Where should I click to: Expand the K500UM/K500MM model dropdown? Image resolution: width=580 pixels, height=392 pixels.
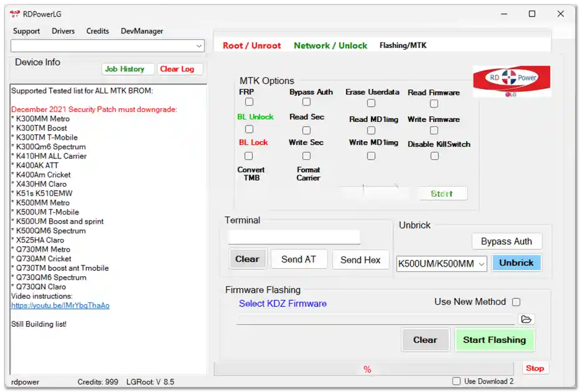pyautogui.click(x=441, y=264)
